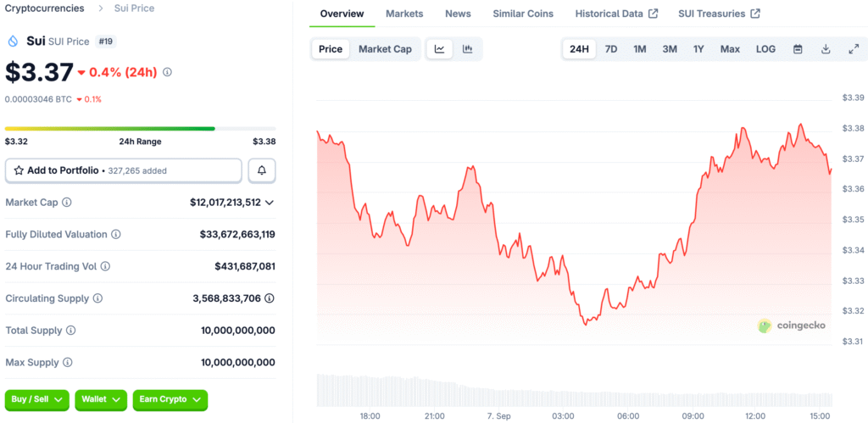Click Add to Portfolio button
Image resolution: width=868 pixels, height=423 pixels.
[124, 170]
